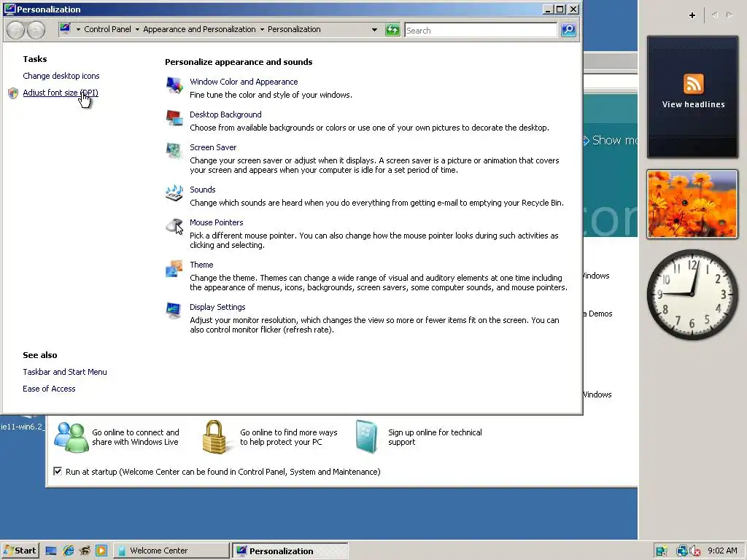The image size is (747, 560).
Task: Click Control Panel breadcrumb segment
Action: pyautogui.click(x=107, y=29)
